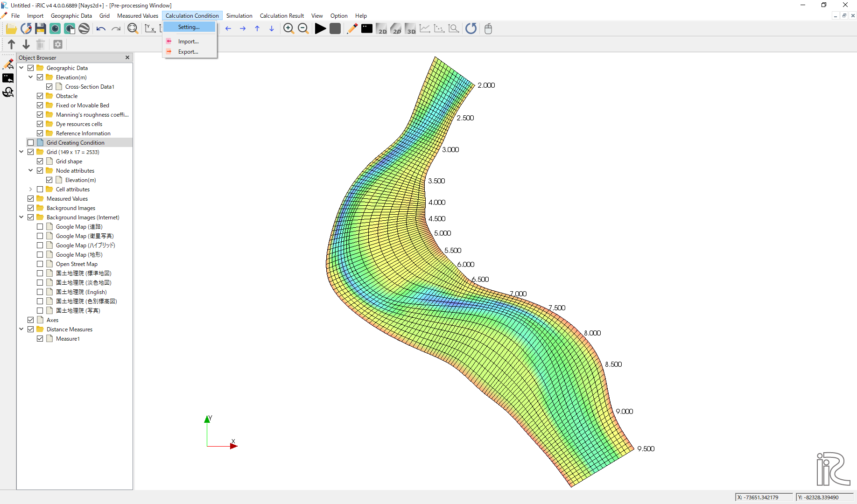Screen dimensions: 857x504
Task: Choose Import... from the dropdown menu
Action: (x=189, y=42)
